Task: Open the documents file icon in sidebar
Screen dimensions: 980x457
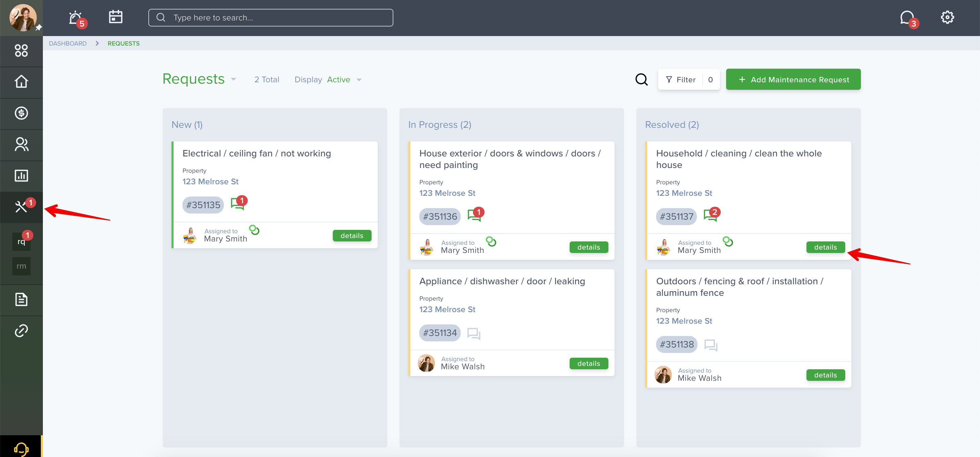Action: tap(21, 300)
